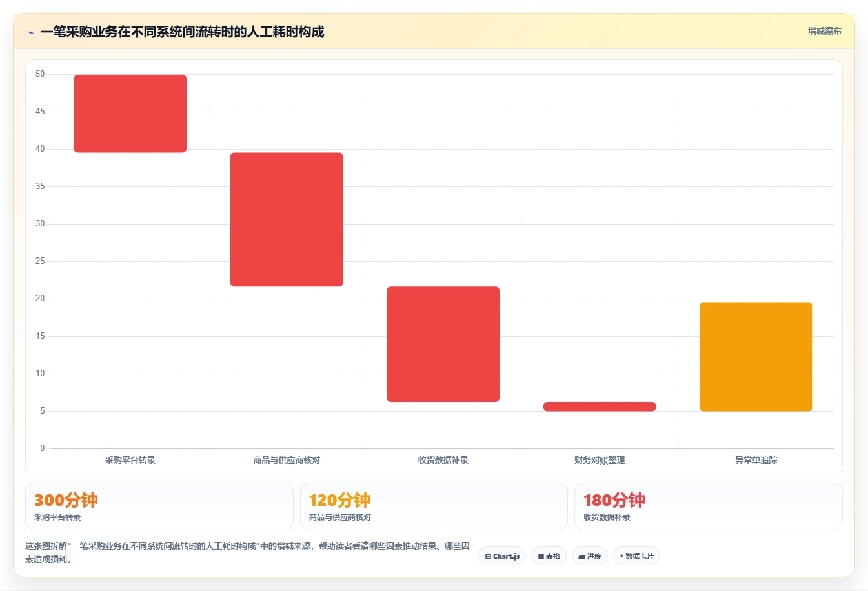Click the 商品与供应商核对 x-axis label
The width and height of the screenshot is (868, 591).
click(x=287, y=460)
